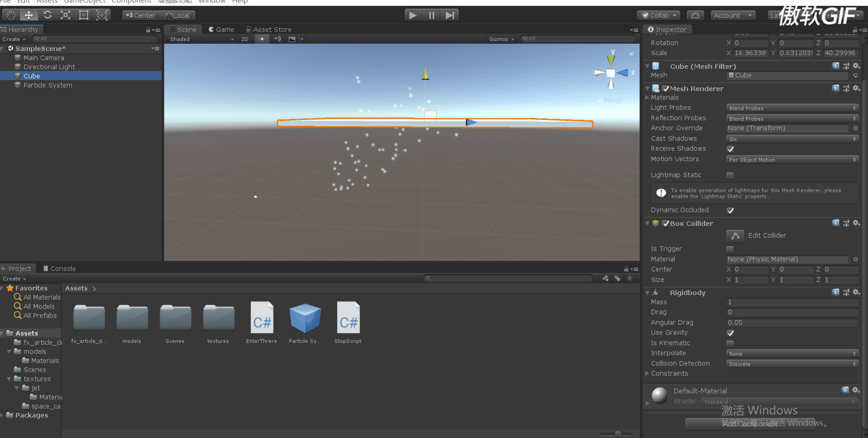Select the Scale tool

pyautogui.click(x=66, y=15)
